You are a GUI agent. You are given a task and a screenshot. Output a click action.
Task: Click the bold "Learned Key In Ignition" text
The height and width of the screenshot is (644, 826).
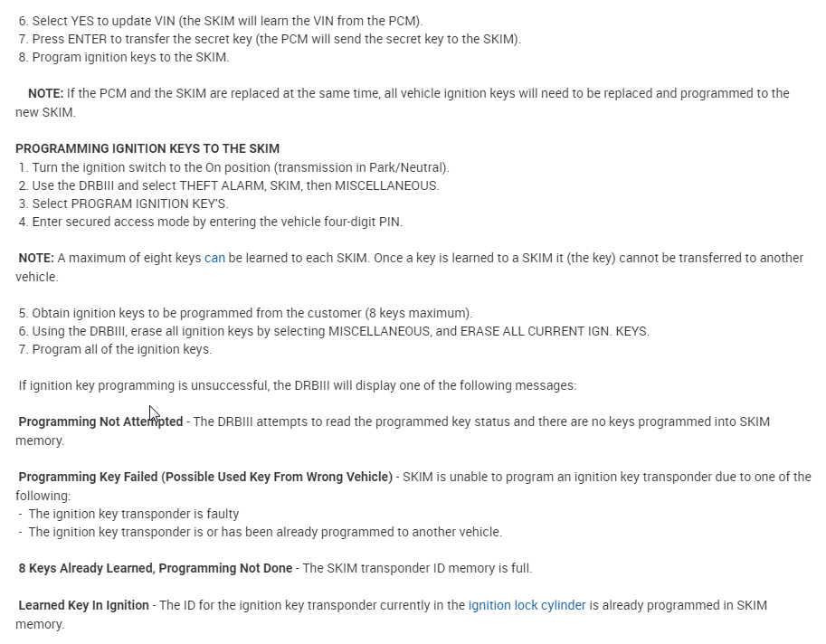84,605
